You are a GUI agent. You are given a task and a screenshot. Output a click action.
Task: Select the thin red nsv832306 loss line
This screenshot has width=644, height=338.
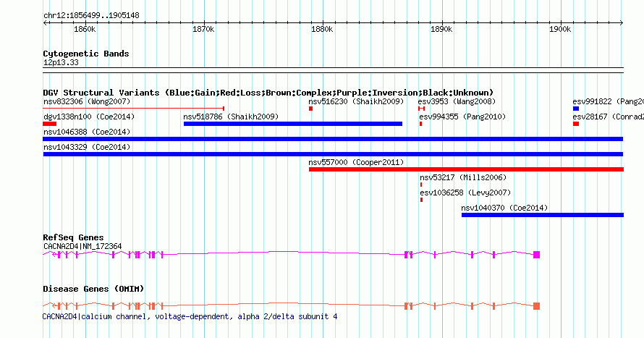tap(133, 109)
